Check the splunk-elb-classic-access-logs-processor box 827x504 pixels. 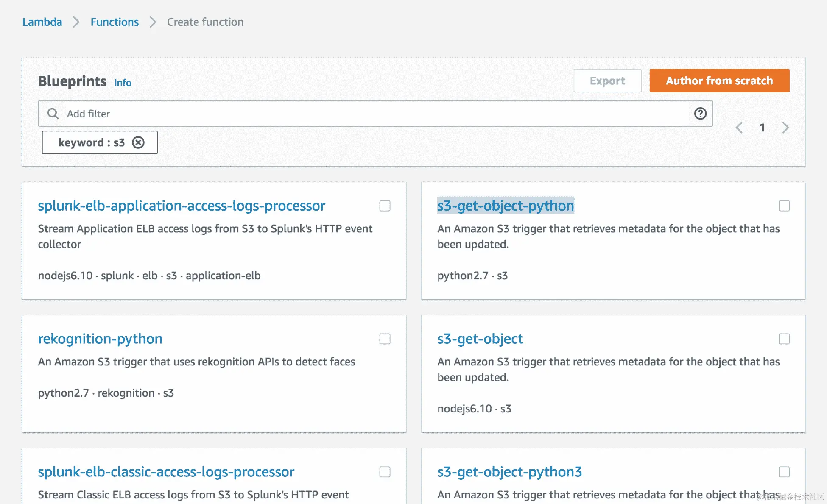(x=385, y=472)
